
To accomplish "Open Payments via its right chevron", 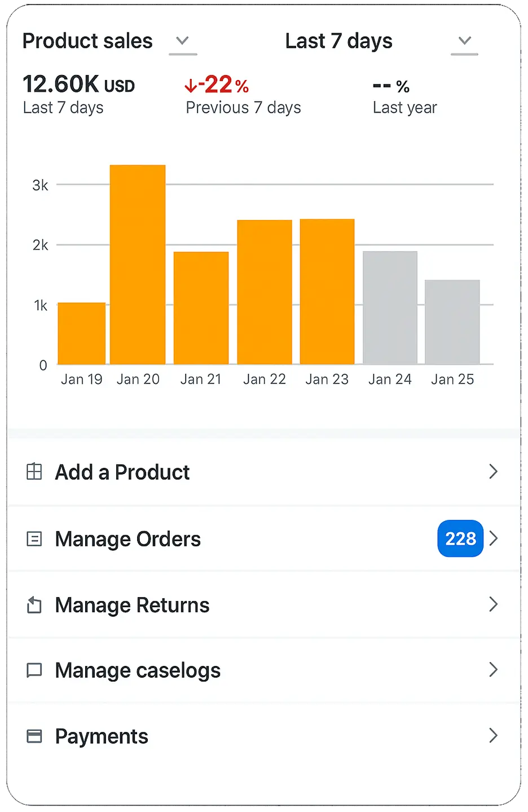I will [493, 735].
